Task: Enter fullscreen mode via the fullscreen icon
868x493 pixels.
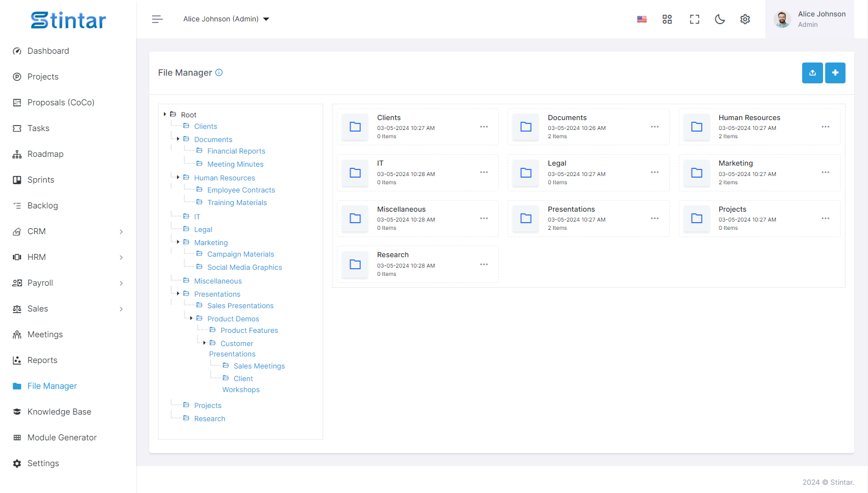Action: (x=695, y=19)
